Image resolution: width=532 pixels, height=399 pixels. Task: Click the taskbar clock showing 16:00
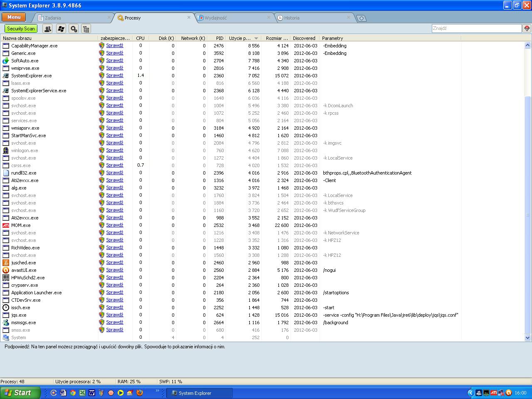coord(520,393)
